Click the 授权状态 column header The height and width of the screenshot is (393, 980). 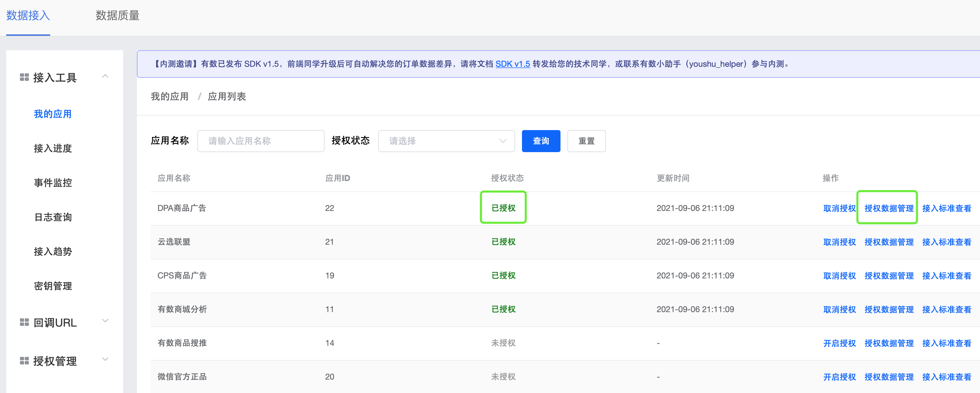pyautogui.click(x=507, y=178)
